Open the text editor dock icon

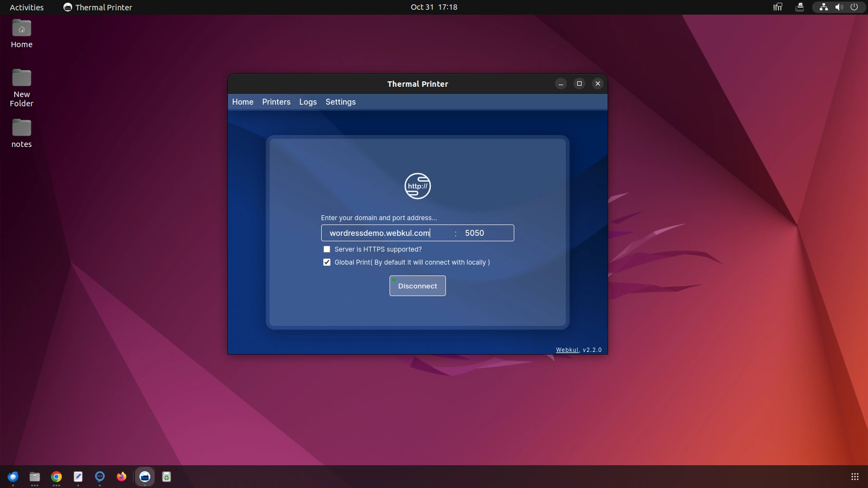78,477
